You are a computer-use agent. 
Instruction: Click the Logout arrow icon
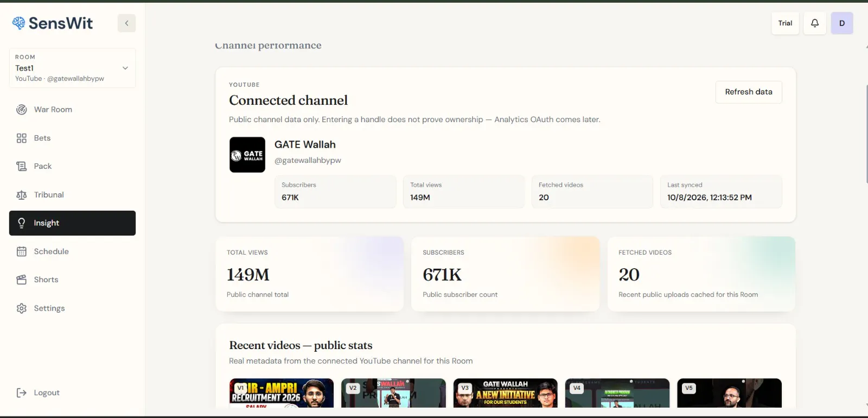click(22, 392)
